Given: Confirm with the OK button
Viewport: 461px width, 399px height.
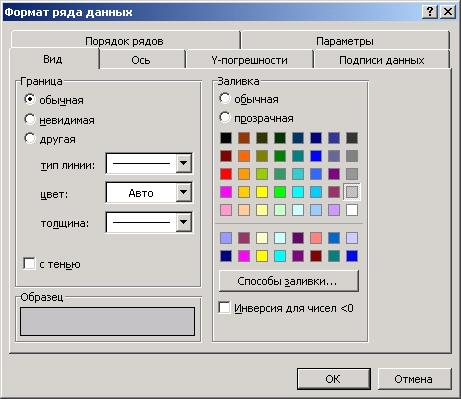Looking at the screenshot, I should [x=334, y=379].
